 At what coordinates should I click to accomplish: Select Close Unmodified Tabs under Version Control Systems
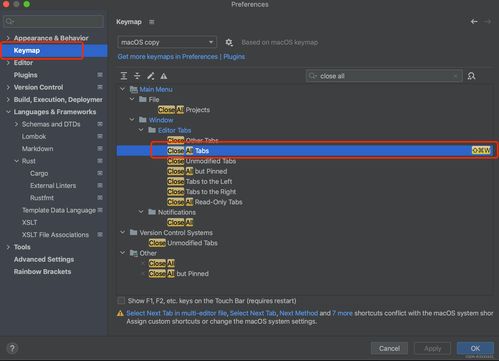183,243
